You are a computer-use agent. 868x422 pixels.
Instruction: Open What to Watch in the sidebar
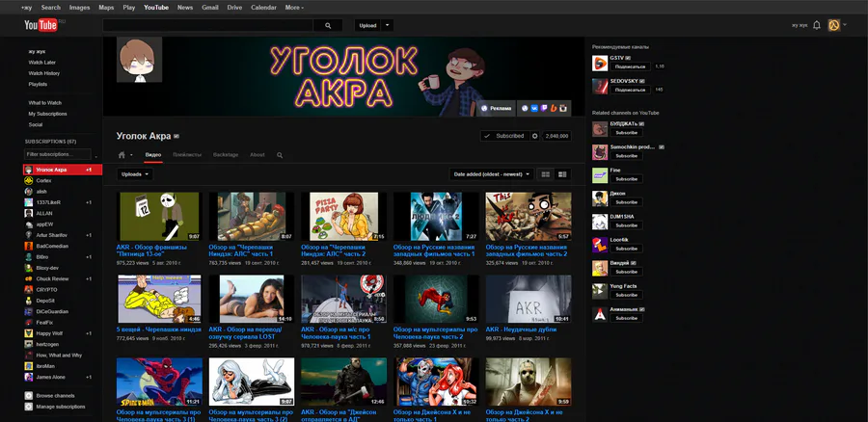(x=44, y=103)
